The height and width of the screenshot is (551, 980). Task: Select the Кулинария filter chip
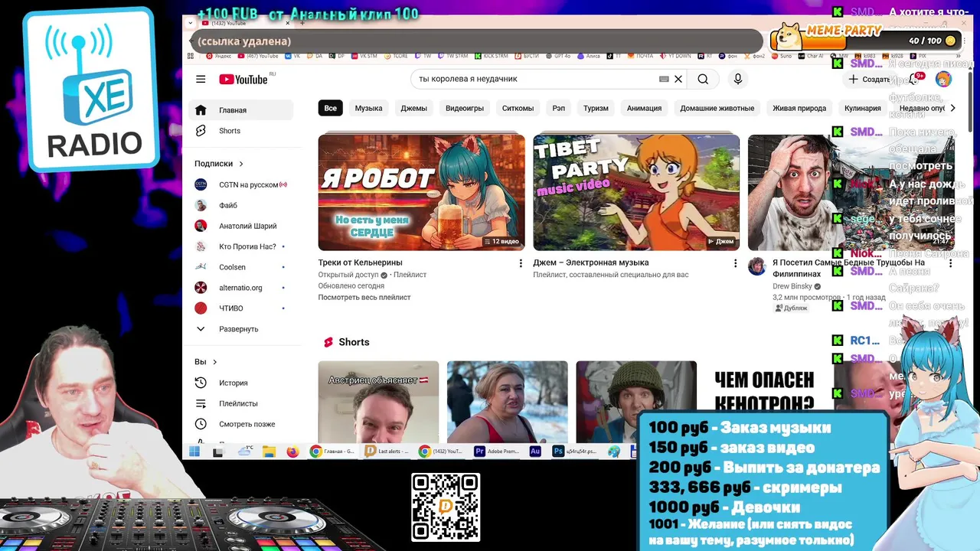pos(862,108)
